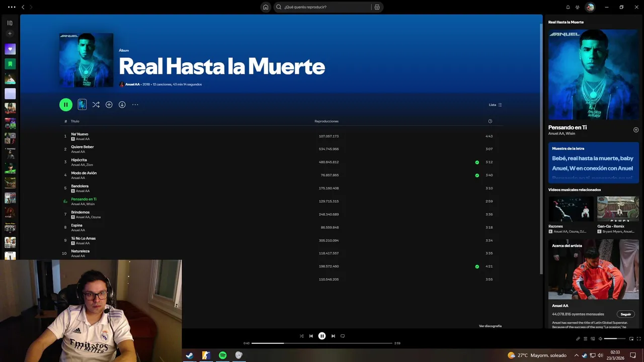The width and height of the screenshot is (644, 362).
Task: Open notifications bell icon
Action: click(x=568, y=7)
